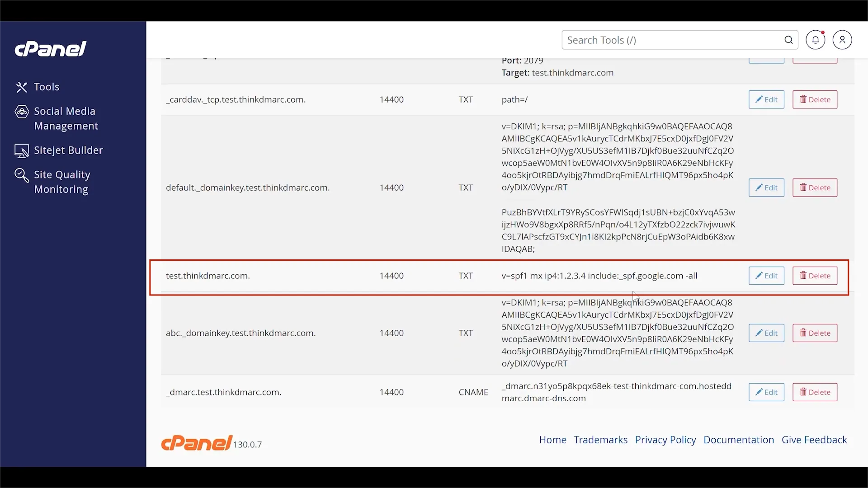
Task: Select Target: test.thinkdmarc.com text
Action: [x=557, y=73]
